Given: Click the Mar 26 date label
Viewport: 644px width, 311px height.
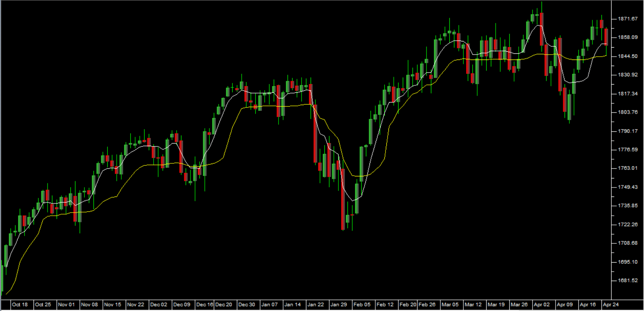Looking at the screenshot, I should tap(519, 304).
